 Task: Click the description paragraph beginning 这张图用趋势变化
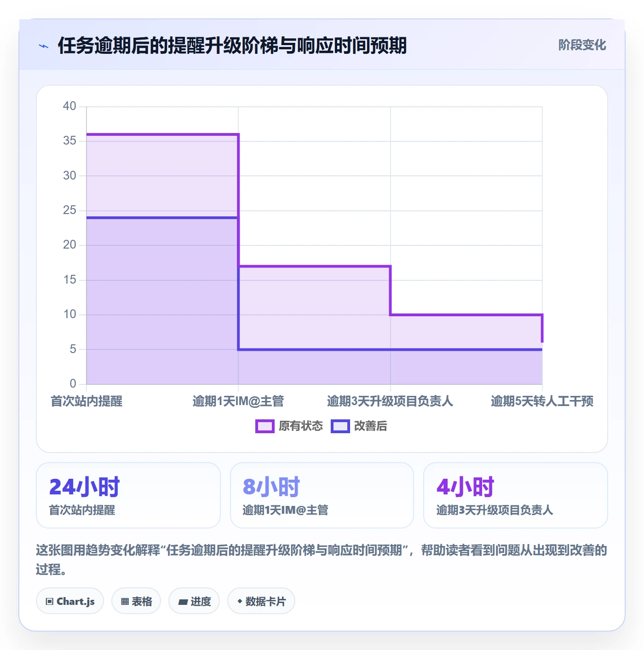pyautogui.click(x=322, y=560)
